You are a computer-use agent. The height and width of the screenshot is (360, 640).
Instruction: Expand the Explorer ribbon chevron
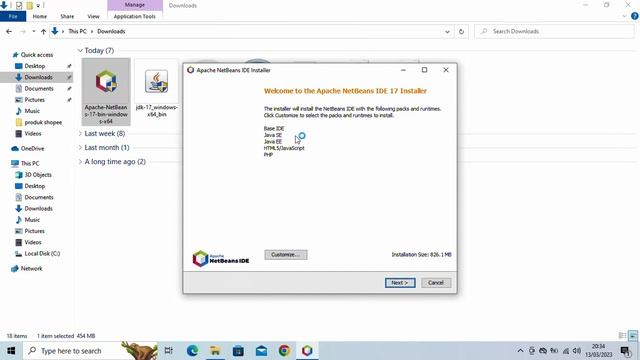[624, 16]
